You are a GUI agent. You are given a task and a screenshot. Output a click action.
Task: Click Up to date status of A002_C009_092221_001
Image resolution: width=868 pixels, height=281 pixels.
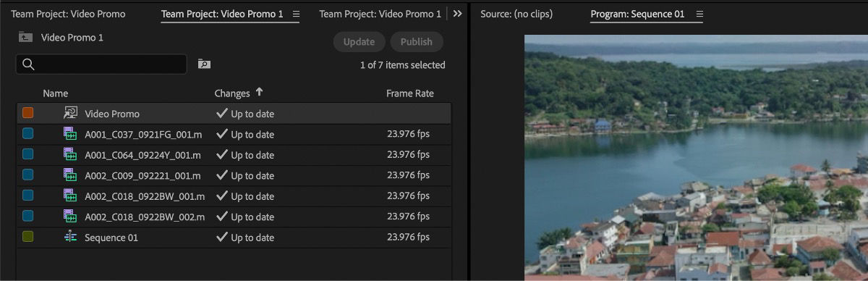click(245, 175)
